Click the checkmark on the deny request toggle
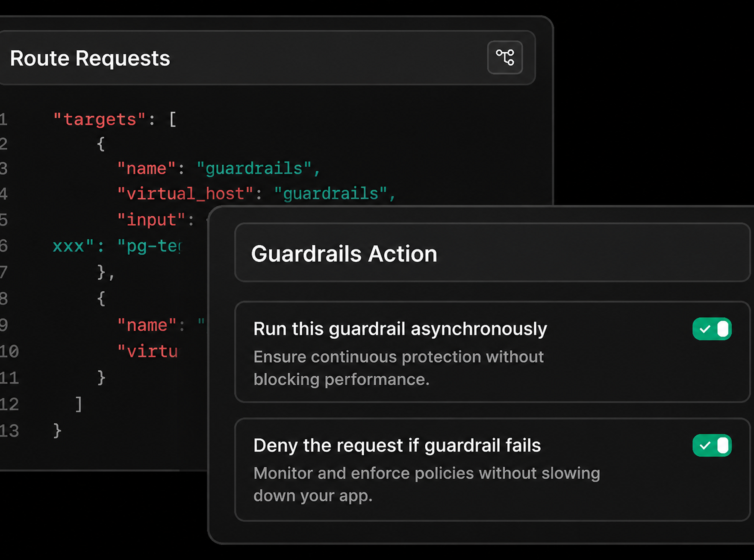Screen dimensions: 754x560 coord(705,446)
